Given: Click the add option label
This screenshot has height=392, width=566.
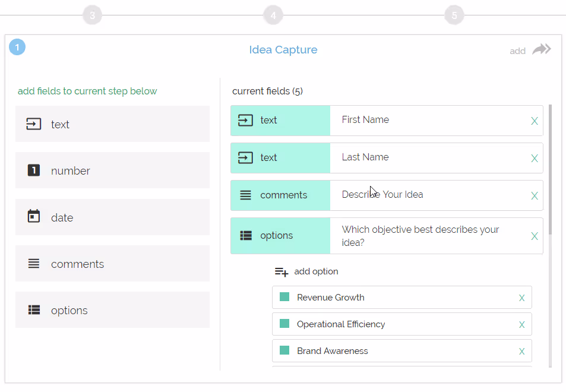Looking at the screenshot, I should tap(316, 271).
